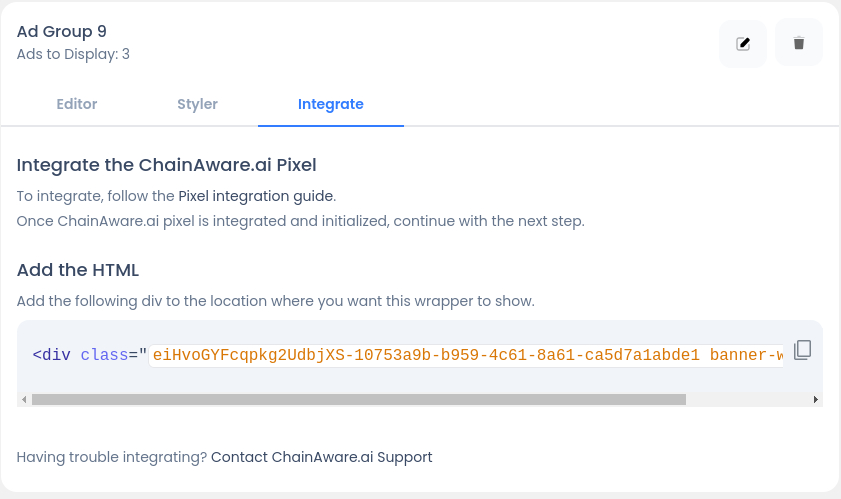The height and width of the screenshot is (499, 841).
Task: Click the edit Ad Group 9 pencil icon
Action: 743,44
